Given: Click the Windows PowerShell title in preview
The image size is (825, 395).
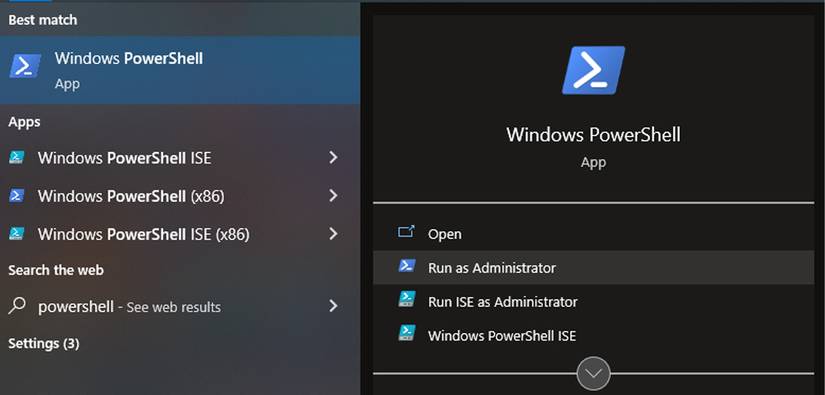Looking at the screenshot, I should pyautogui.click(x=593, y=135).
